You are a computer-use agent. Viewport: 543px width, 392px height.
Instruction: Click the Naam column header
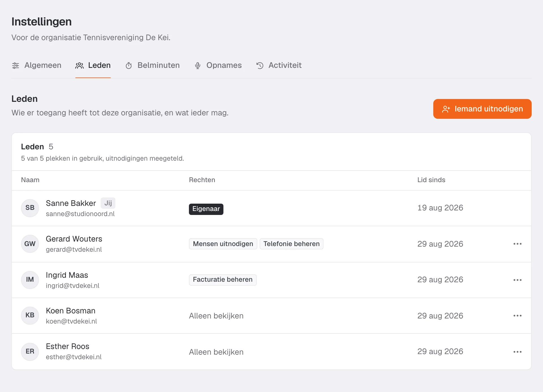(x=30, y=180)
